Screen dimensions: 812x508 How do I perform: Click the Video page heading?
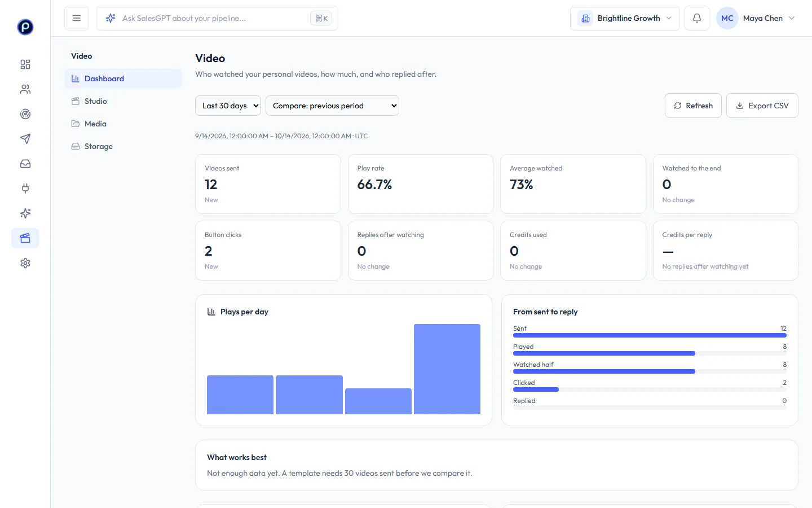pos(210,58)
